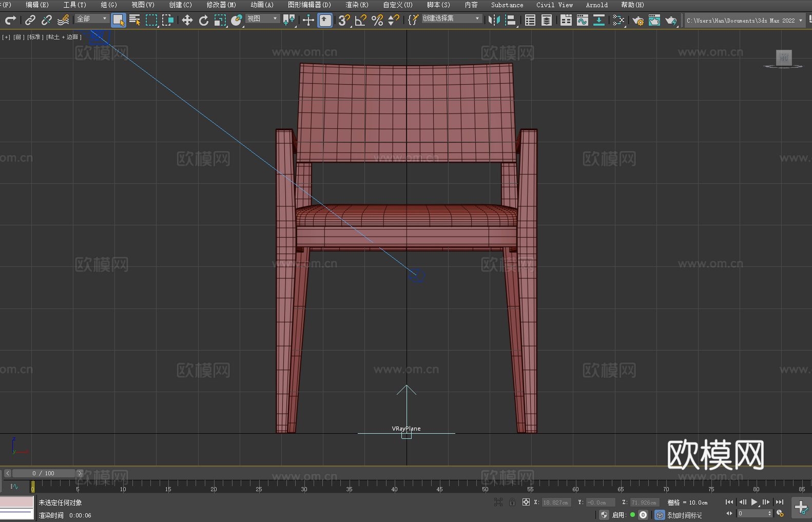812x522 pixels.
Task: Click the X coordinate field
Action: [x=556, y=502]
